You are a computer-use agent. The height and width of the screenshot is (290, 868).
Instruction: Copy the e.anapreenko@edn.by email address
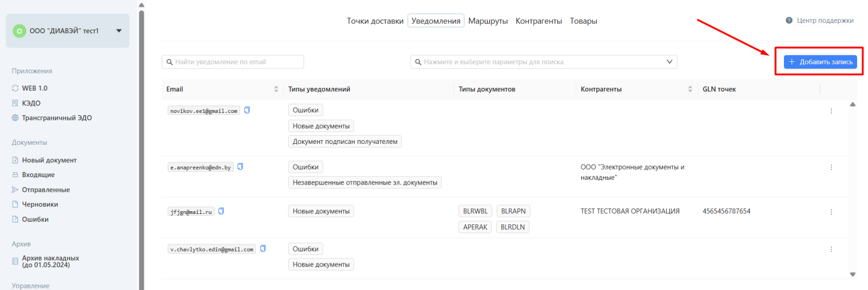click(x=240, y=167)
